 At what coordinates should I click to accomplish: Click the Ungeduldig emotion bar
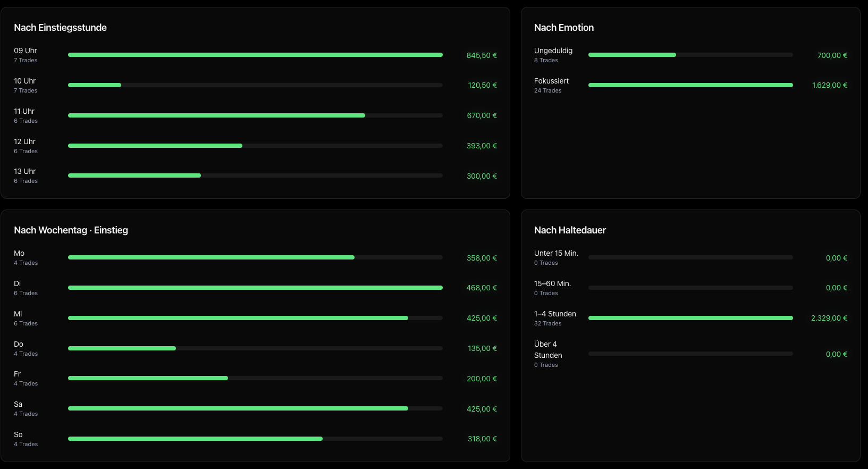(690, 55)
